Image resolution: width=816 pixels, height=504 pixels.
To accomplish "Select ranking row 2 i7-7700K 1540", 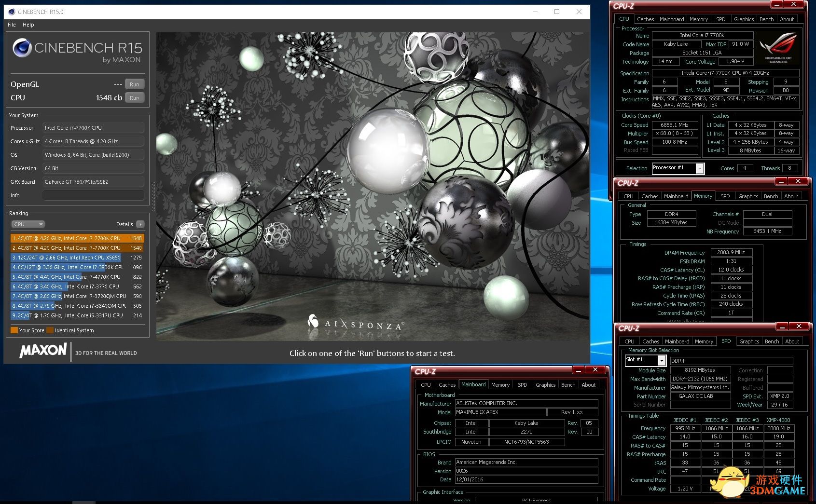I will (x=77, y=248).
